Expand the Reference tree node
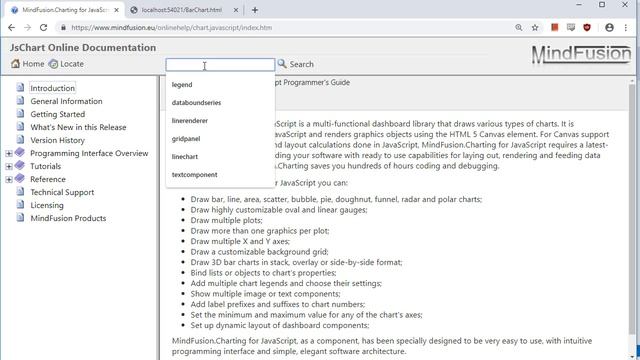The width and height of the screenshot is (640, 360). tap(9, 180)
